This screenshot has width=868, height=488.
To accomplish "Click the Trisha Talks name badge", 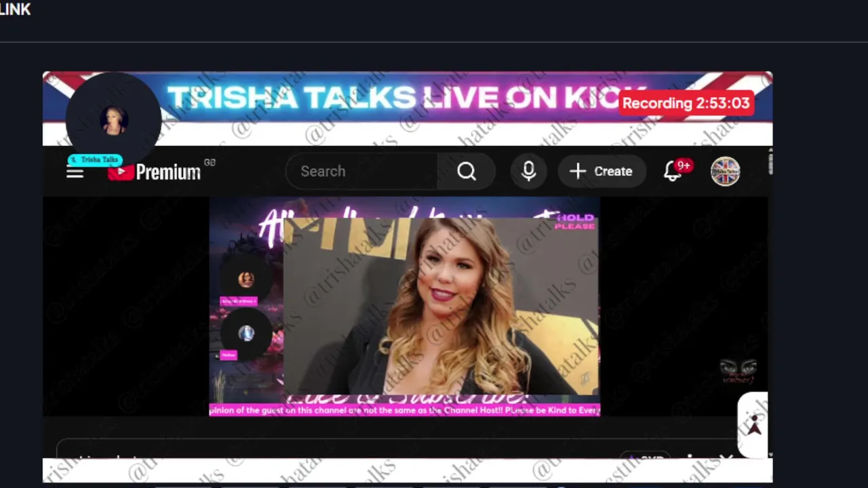I will (x=95, y=160).
